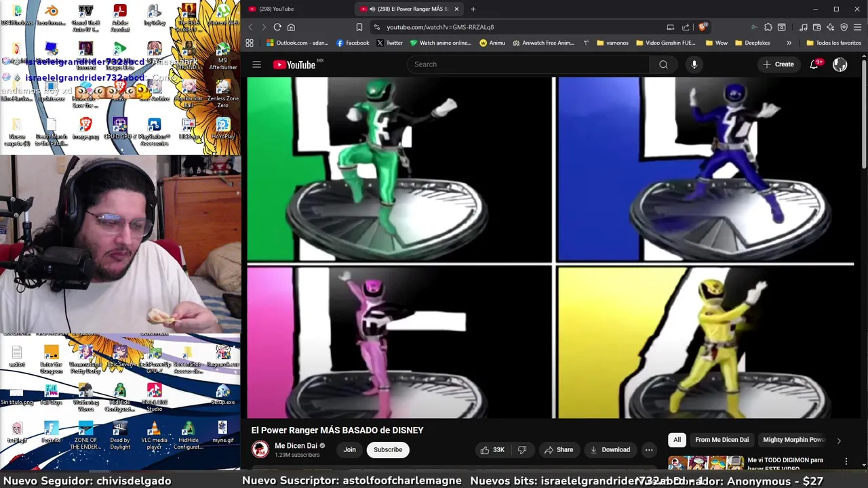This screenshot has height=488, width=868.
Task: Open Fortnite desktop shortcut
Action: coord(51,432)
